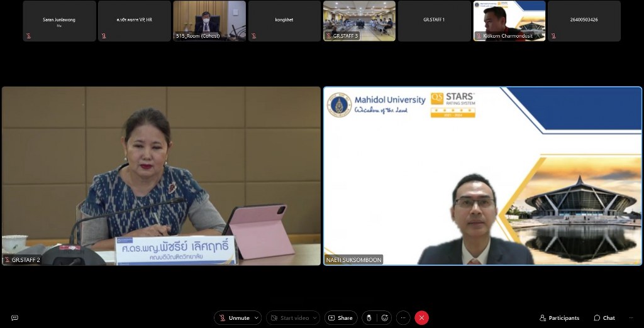Open more options ellipsis in center toolbar
The height and width of the screenshot is (328, 644).
(403, 318)
